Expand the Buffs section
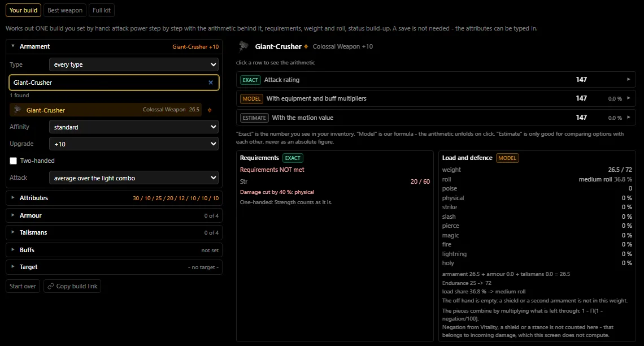This screenshot has width=644, height=346. tap(114, 250)
